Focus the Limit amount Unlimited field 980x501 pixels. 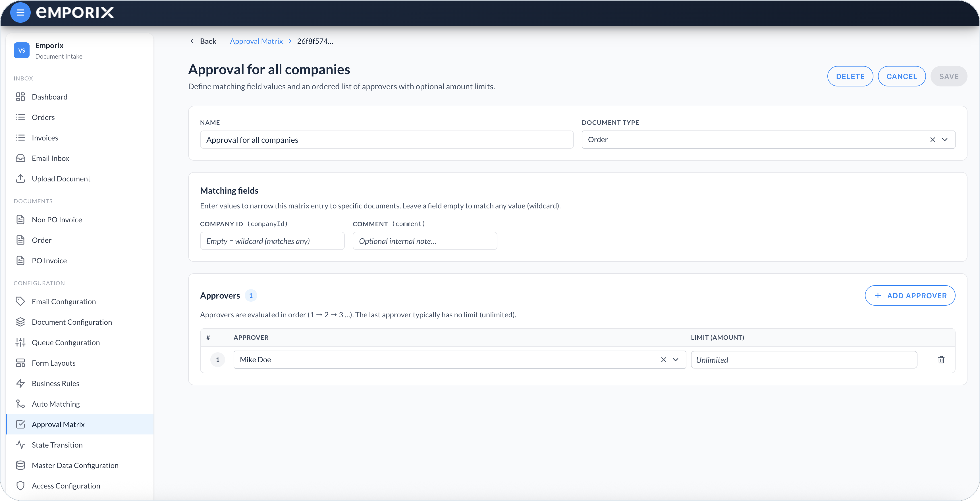pyautogui.click(x=804, y=360)
